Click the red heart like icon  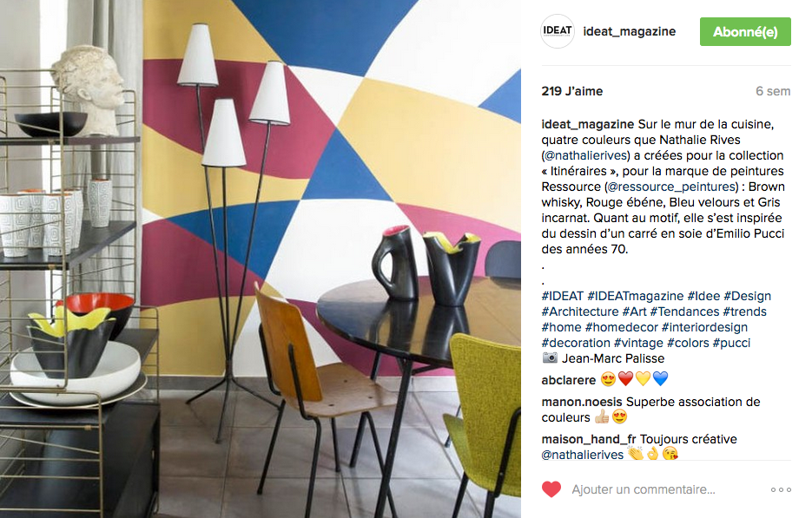click(x=551, y=489)
